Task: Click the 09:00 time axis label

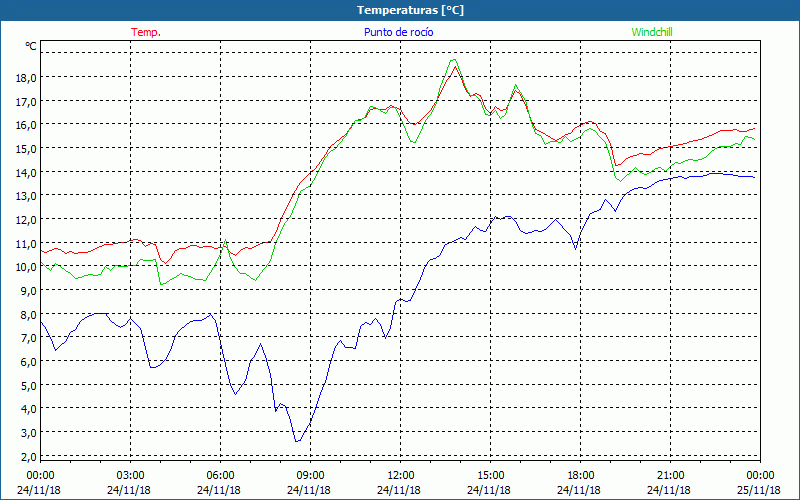Action: pos(310,476)
